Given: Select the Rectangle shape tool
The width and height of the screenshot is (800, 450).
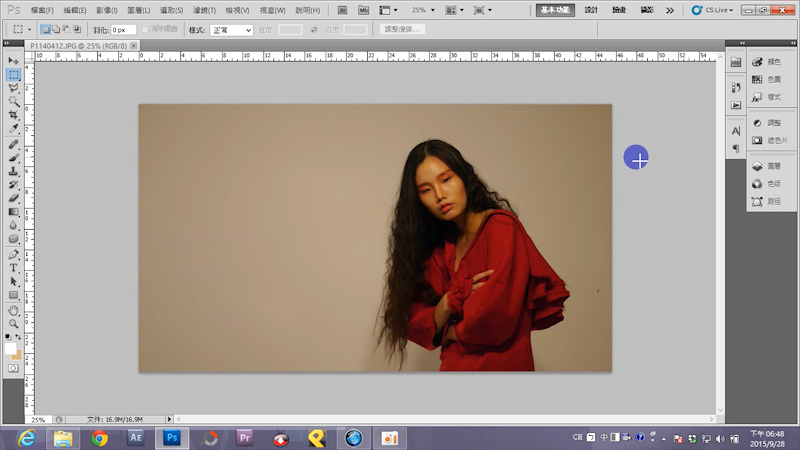Looking at the screenshot, I should click(x=13, y=295).
